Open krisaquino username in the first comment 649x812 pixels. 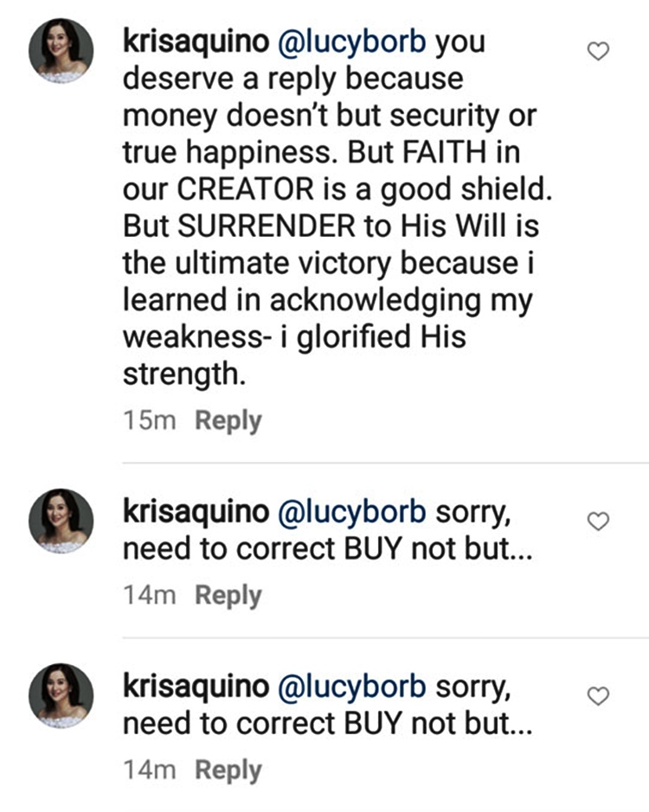(x=196, y=42)
